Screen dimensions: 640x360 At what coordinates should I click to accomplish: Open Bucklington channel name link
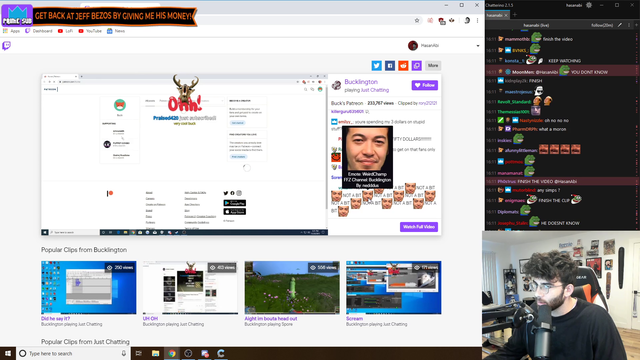(361, 82)
